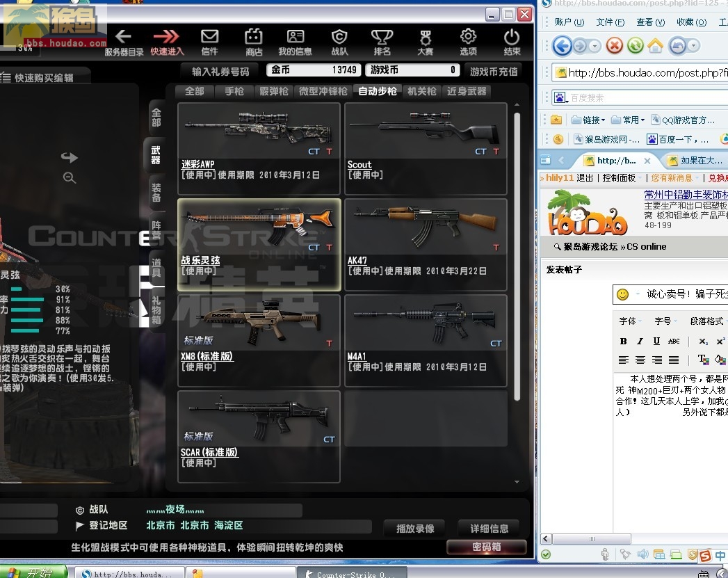Screen dimensions: 728x578
Task: Click the 百度搜索 search field
Action: click(x=647, y=98)
